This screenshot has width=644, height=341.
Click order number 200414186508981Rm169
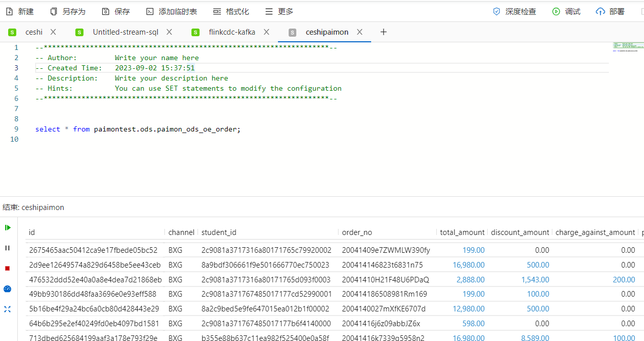pos(384,294)
